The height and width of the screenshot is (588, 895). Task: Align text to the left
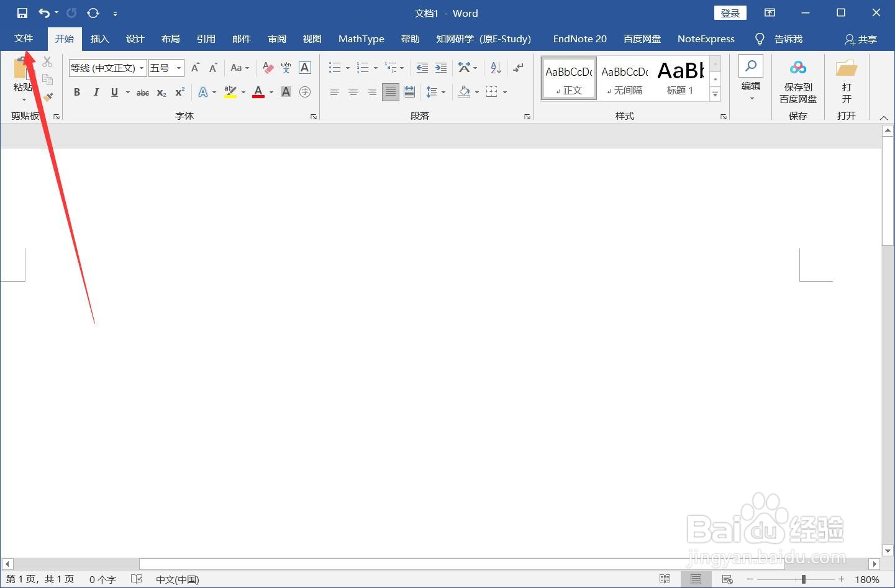point(335,92)
